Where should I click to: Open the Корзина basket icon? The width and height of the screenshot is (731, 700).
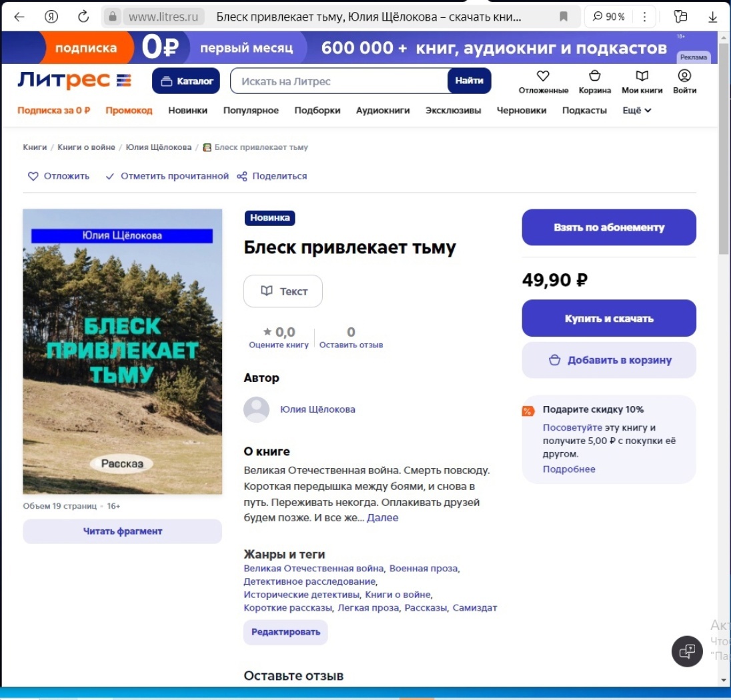594,76
